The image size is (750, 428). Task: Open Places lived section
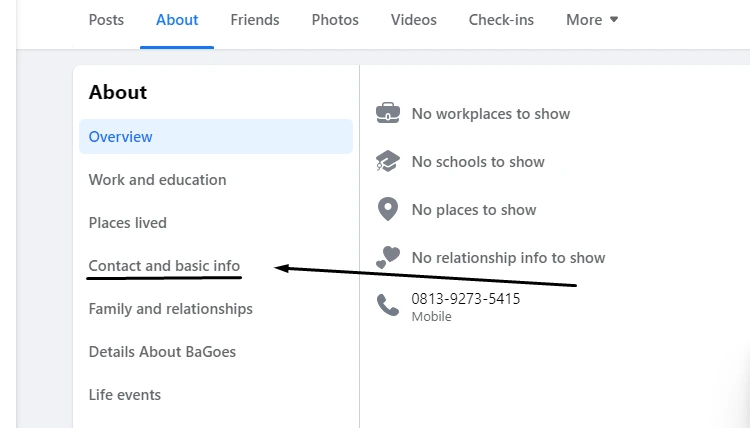click(128, 223)
